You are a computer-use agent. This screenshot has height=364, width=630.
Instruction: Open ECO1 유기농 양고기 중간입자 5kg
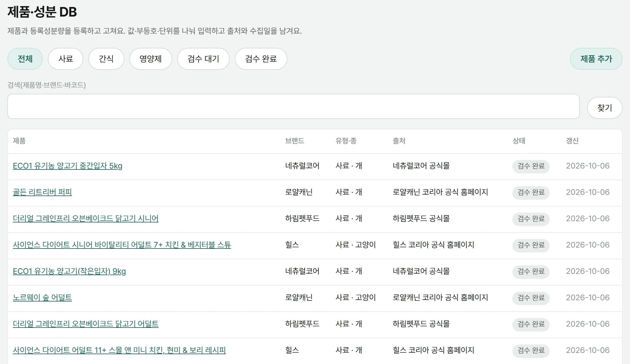67,166
